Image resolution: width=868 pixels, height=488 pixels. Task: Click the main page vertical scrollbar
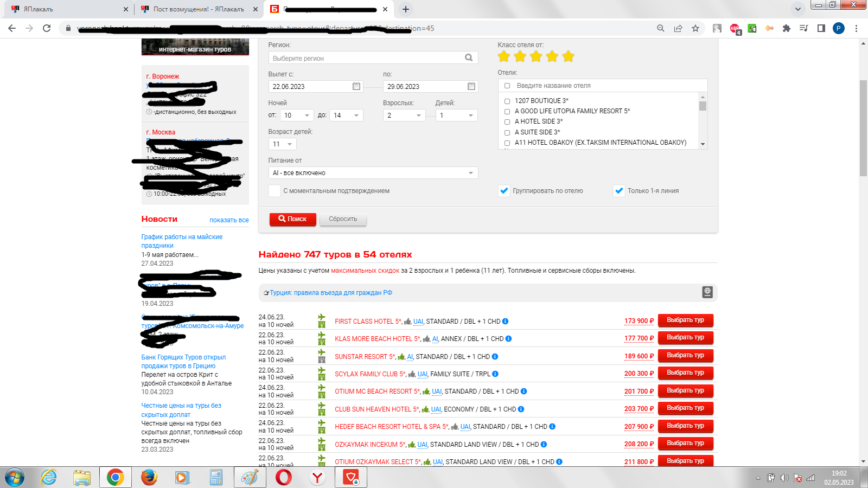pos(863,129)
